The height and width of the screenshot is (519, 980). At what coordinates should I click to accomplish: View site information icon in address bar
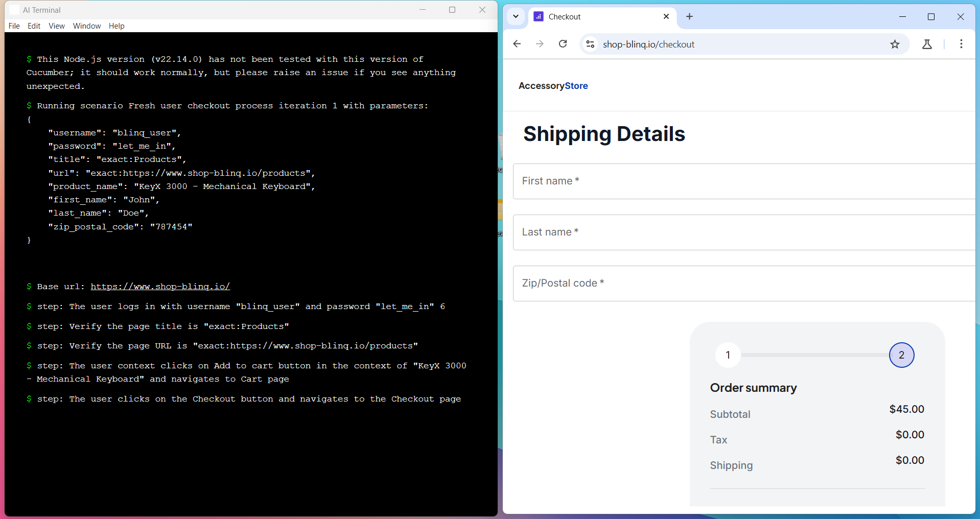coord(590,44)
